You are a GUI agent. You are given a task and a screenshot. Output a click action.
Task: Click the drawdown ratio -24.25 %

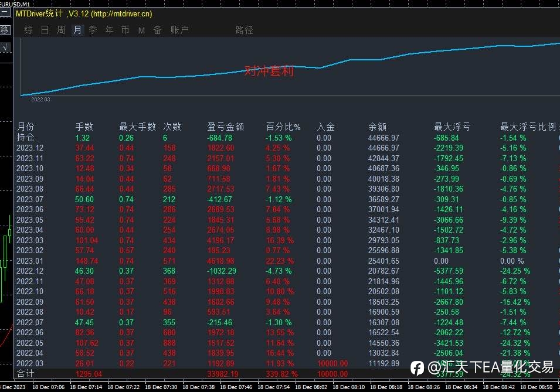tap(515, 271)
